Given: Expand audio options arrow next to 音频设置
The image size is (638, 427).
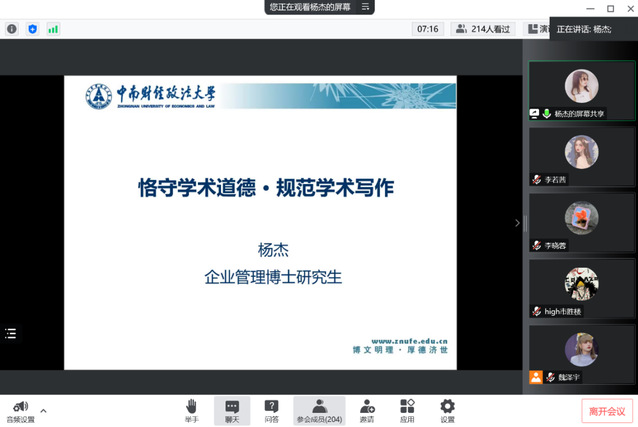Looking at the screenshot, I should tap(43, 410).
